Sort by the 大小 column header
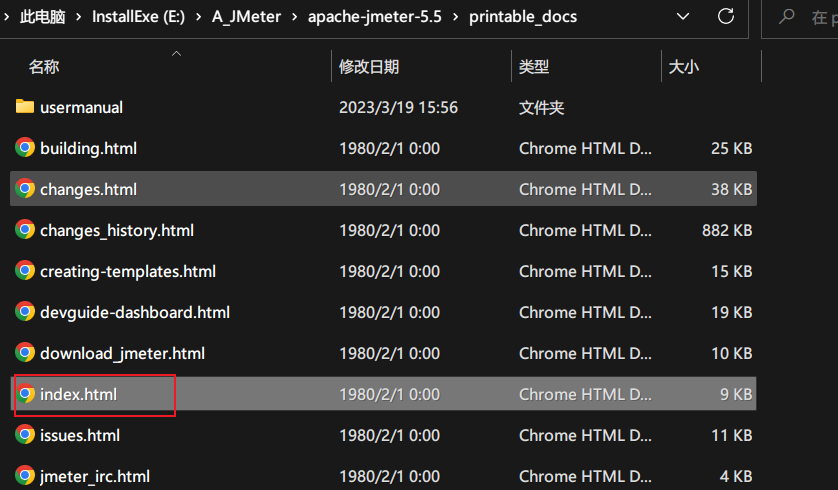This screenshot has width=838, height=490. point(683,67)
